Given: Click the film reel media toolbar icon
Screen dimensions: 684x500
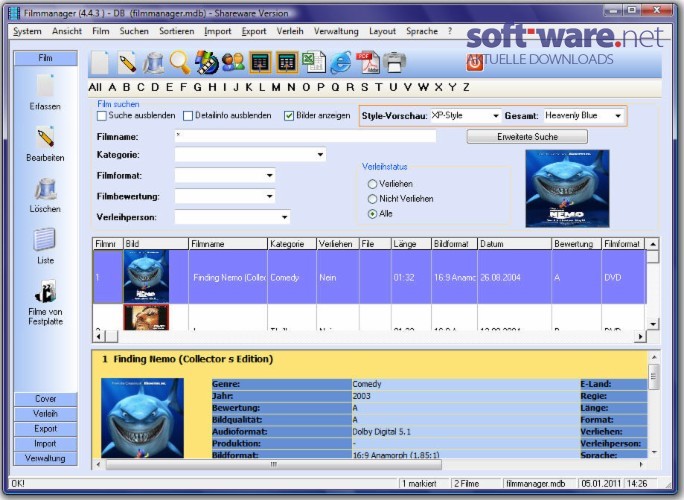Looking at the screenshot, I should 206,63.
